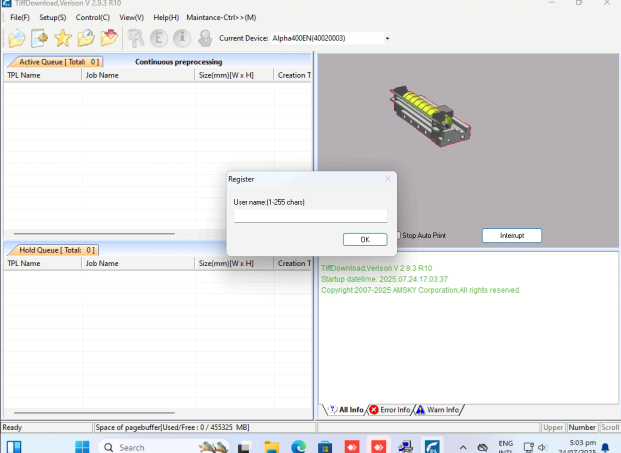The height and width of the screenshot is (453, 621).
Task: Click the notepad with gear toolbar icon
Action: pos(40,38)
